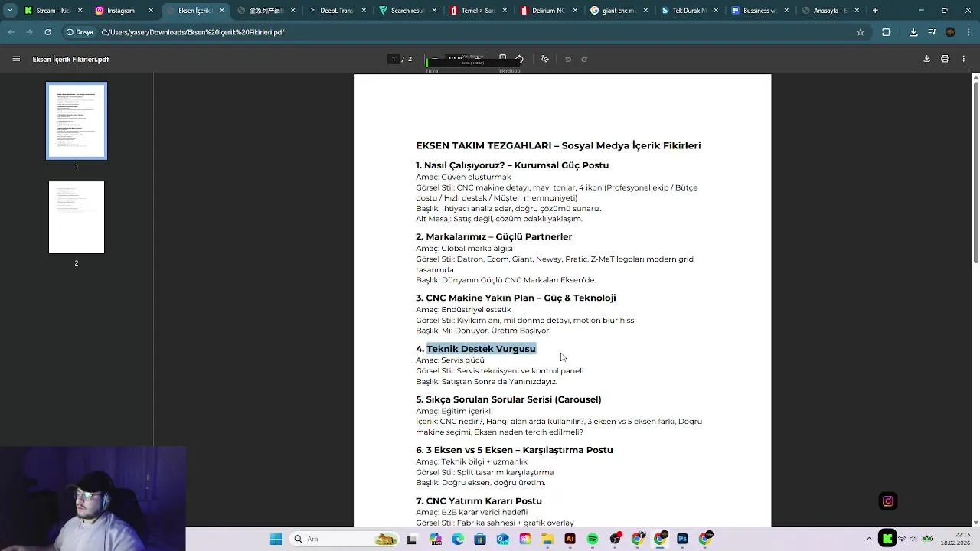Click the PDF redo annotation arrow
Screen dimensions: 980x551
pos(583,59)
